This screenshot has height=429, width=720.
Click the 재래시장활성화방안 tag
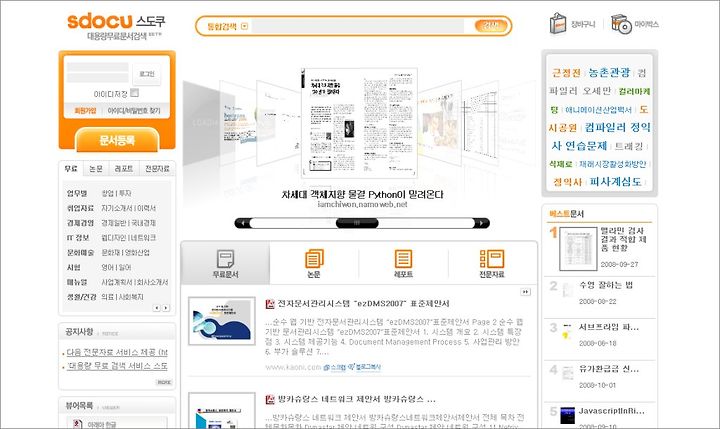coord(612,164)
